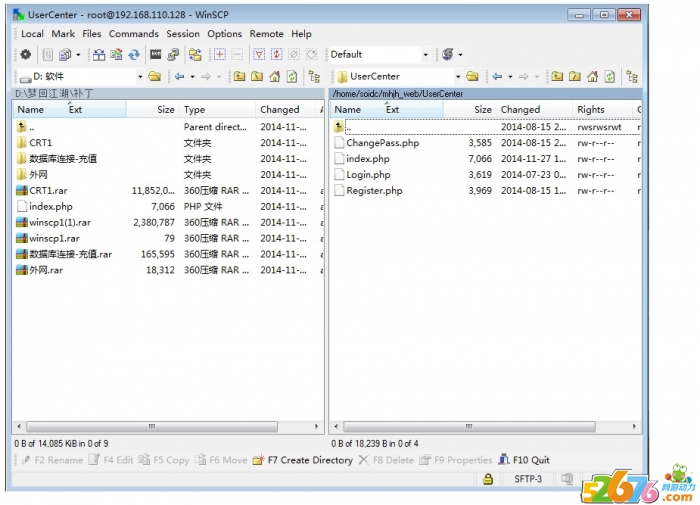This screenshot has width=700, height=505.
Task: Select the local CRT1 folder
Action: tap(41, 143)
